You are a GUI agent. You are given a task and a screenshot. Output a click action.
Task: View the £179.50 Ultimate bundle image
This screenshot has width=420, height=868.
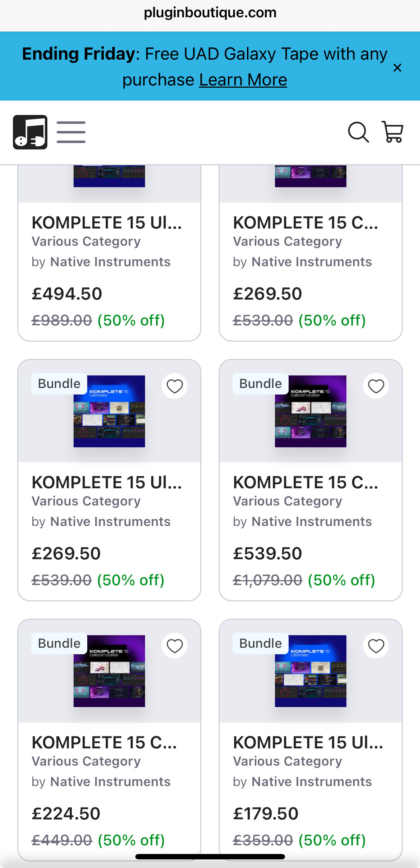311,671
